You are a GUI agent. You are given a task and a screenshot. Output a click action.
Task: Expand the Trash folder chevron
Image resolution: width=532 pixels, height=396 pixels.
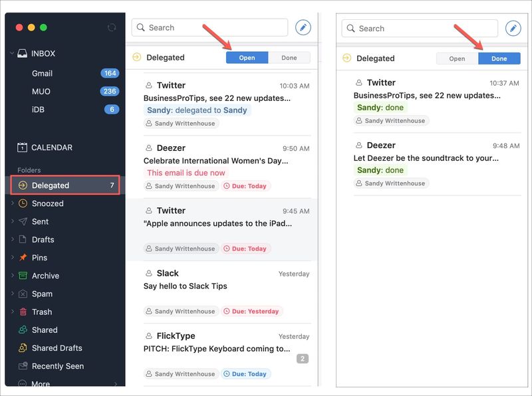tap(13, 311)
